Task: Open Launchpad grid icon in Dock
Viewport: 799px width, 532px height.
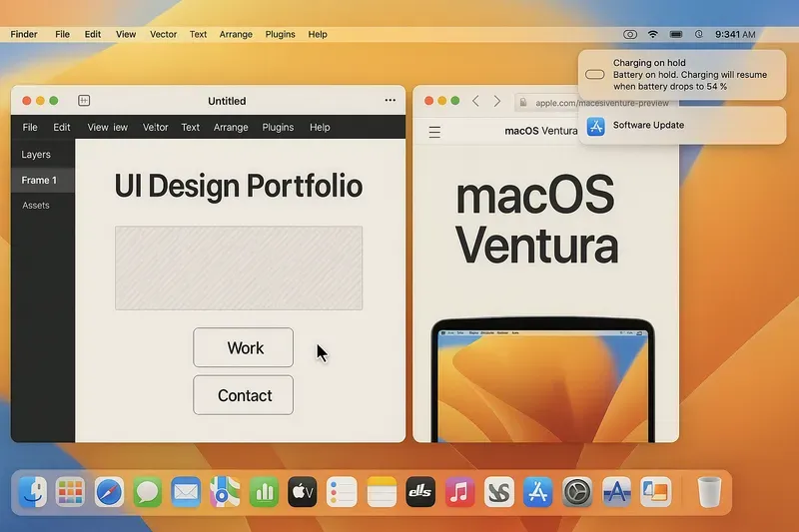Action: point(70,492)
